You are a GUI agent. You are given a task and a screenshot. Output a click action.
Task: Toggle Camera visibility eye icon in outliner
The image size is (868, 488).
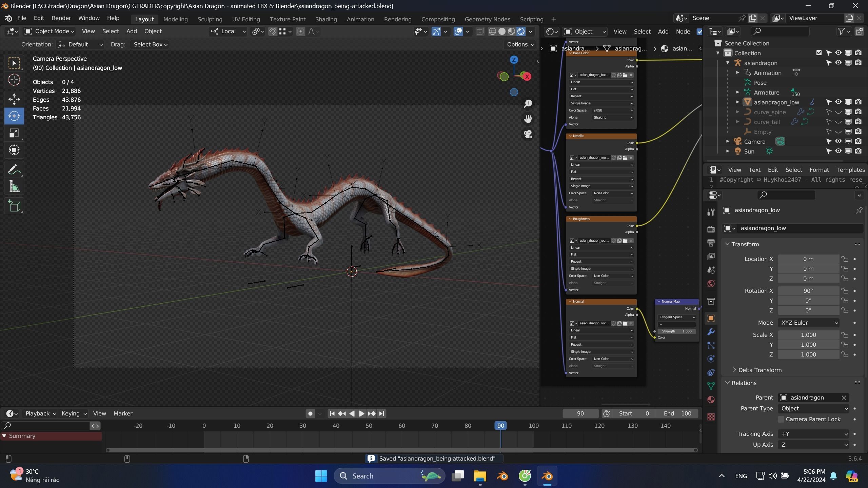pyautogui.click(x=838, y=141)
